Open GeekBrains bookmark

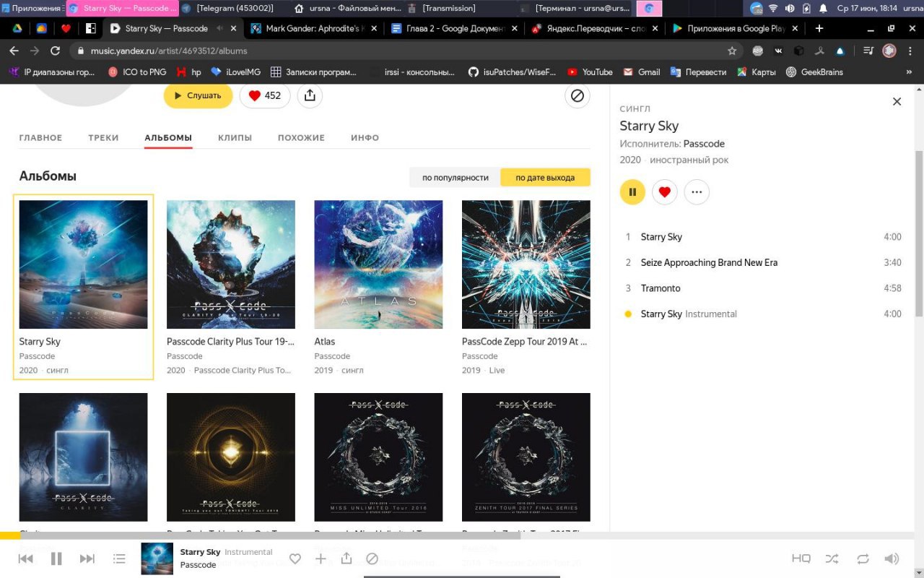pos(816,72)
